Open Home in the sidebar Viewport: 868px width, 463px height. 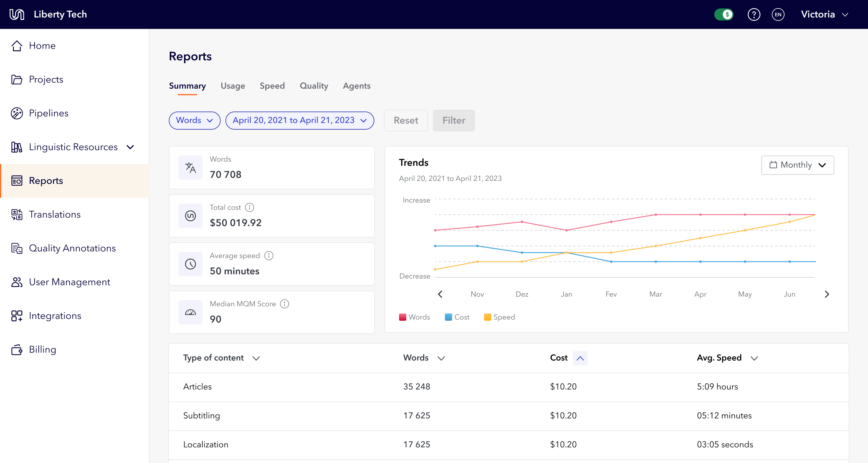point(74,46)
